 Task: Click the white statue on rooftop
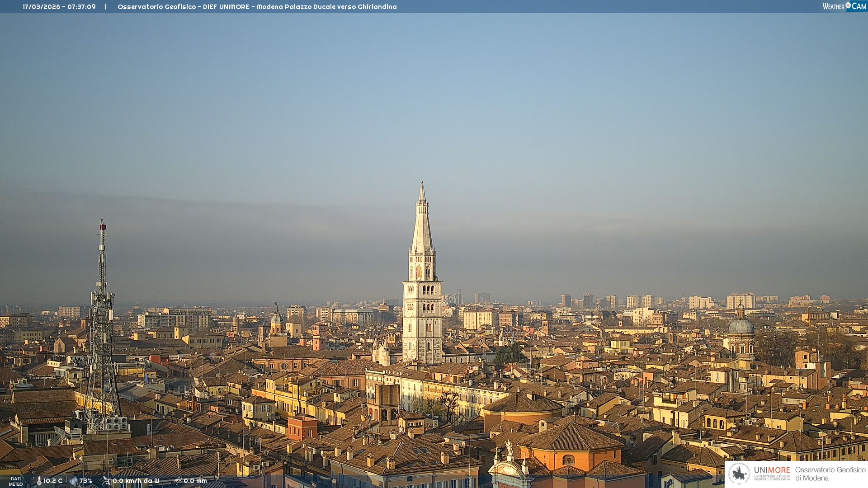(x=509, y=448)
